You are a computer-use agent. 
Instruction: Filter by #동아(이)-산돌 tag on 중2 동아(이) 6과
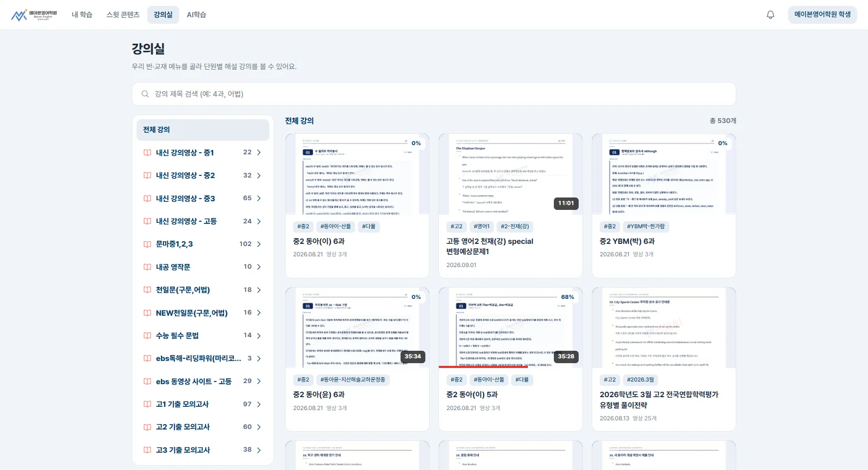tap(336, 227)
